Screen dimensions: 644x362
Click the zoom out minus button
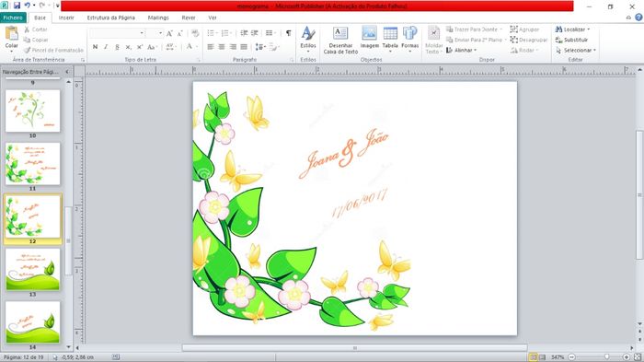(571, 357)
